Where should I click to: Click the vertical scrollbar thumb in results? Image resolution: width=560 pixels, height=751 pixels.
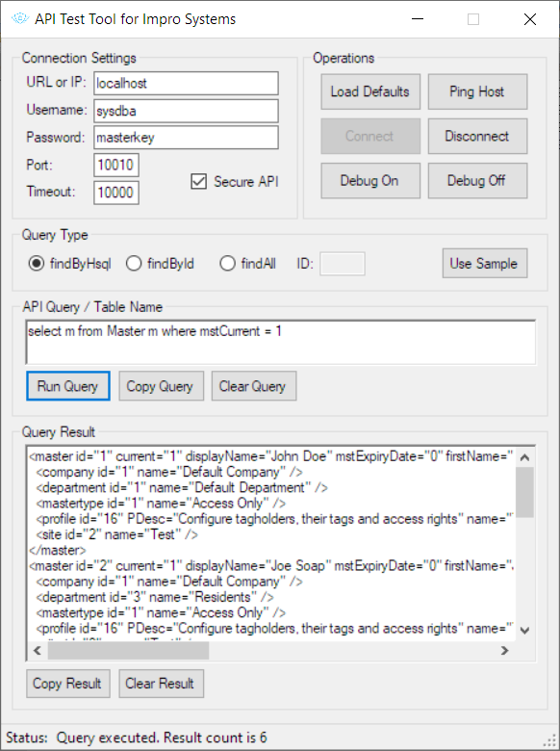(x=524, y=492)
